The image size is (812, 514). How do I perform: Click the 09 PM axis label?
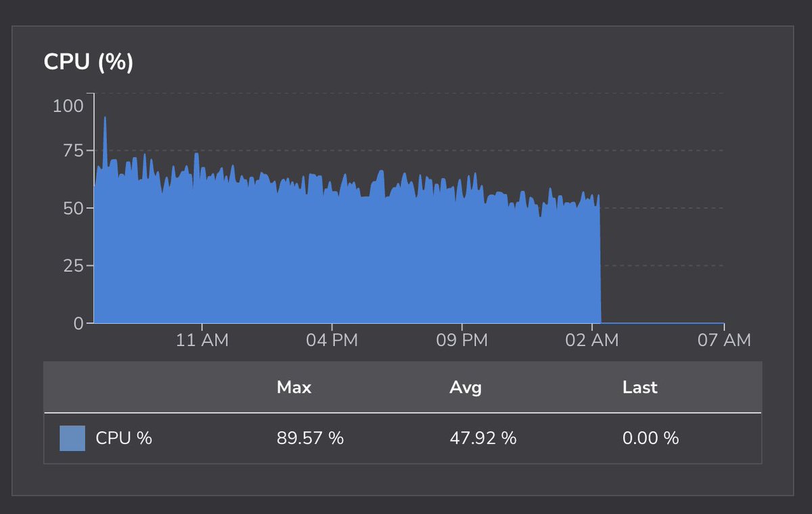[461, 340]
